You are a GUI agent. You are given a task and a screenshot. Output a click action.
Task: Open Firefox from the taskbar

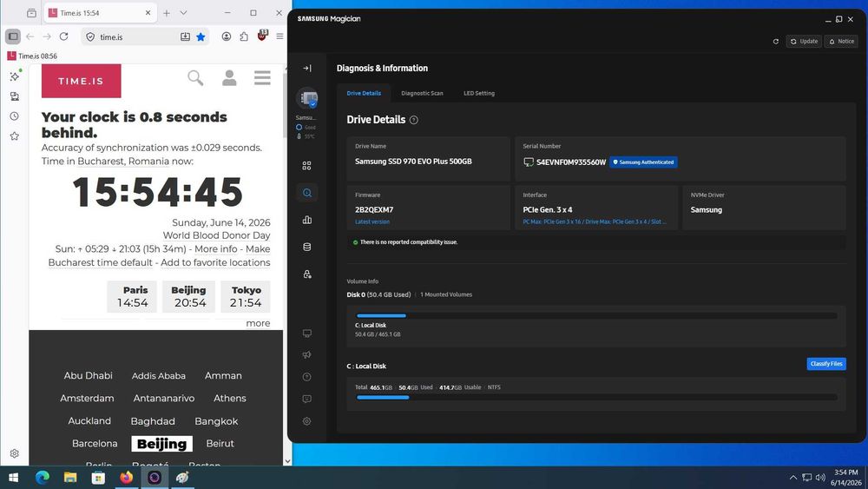tap(126, 478)
